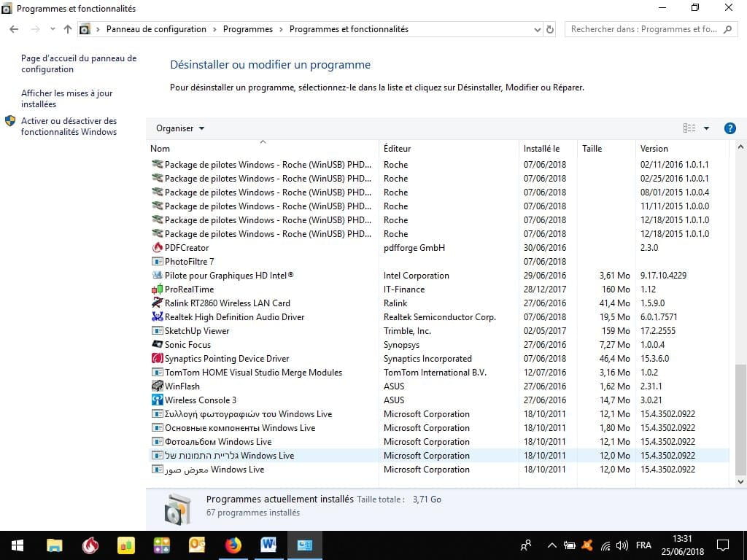Click the Avast antivirus tray icon
Image resolution: width=747 pixels, height=560 pixels.
coord(587,545)
